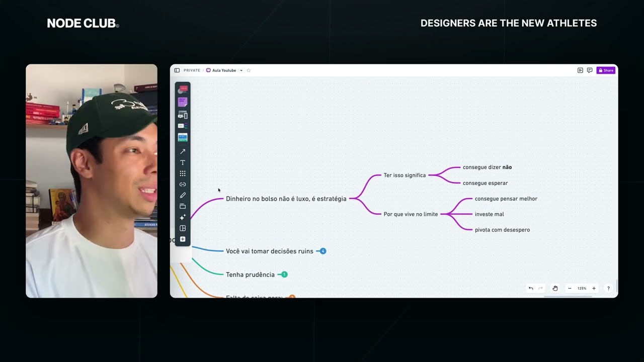Select the blue docs card tool
644x362 pixels.
coord(183,137)
